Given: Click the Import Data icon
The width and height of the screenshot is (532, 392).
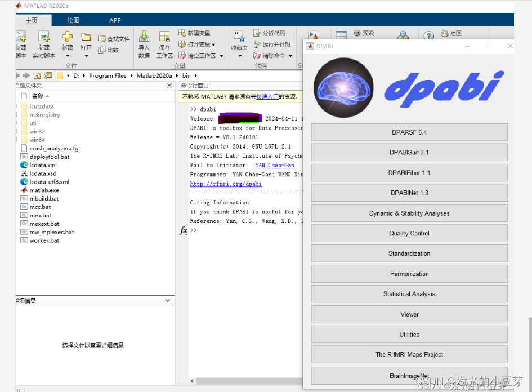Looking at the screenshot, I should tap(144, 39).
